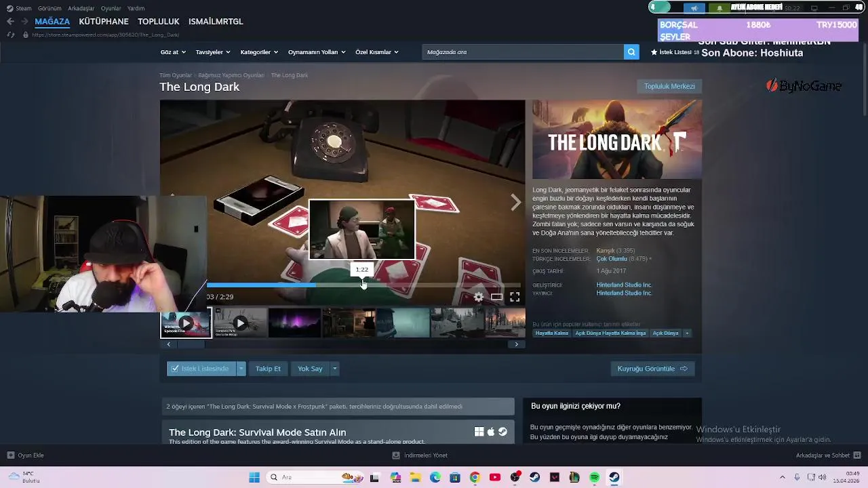The width and height of the screenshot is (868, 488).
Task: Show hidden system tray icons chevron
Action: coord(782,477)
